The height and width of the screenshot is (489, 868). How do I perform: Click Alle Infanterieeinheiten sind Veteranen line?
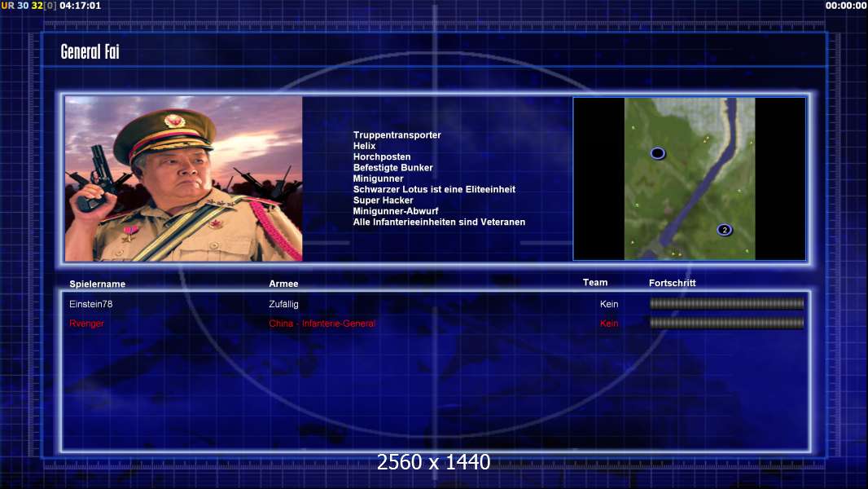tap(439, 222)
